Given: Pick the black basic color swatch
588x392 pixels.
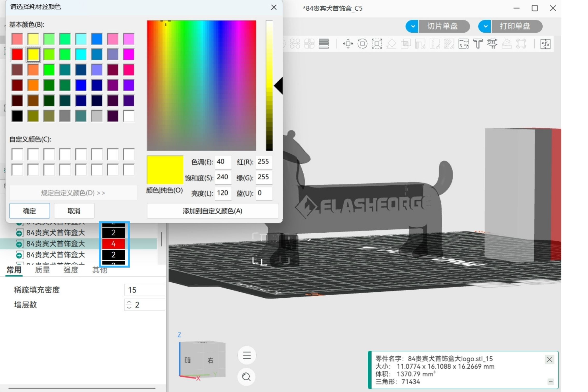Looking at the screenshot, I should pyautogui.click(x=17, y=116).
